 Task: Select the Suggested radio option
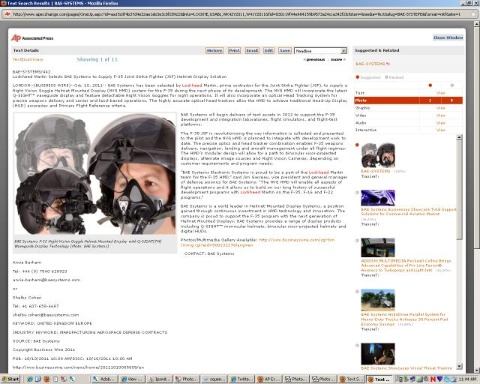(x=357, y=77)
